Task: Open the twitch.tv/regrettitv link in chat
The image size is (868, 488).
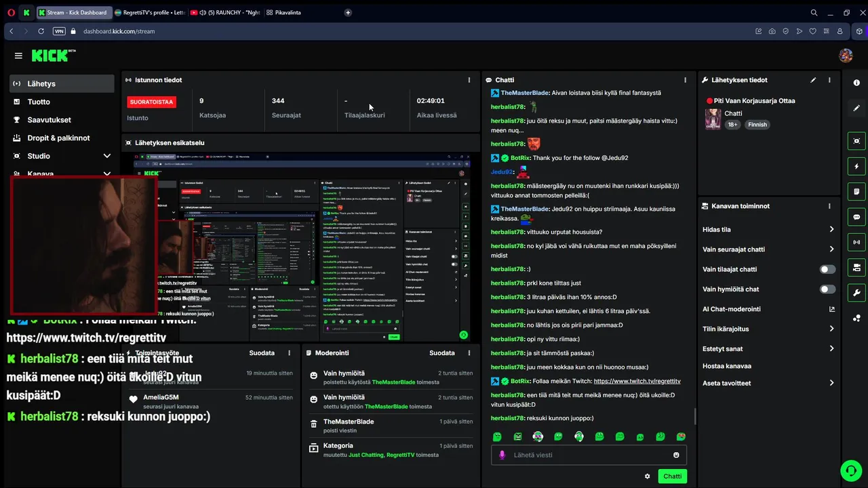Action: (x=637, y=381)
